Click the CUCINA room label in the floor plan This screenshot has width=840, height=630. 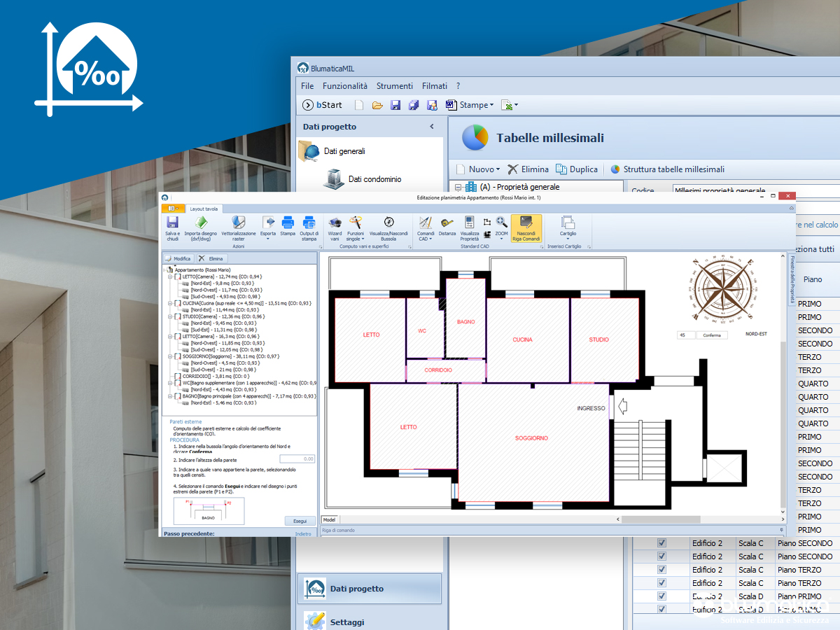[522, 339]
